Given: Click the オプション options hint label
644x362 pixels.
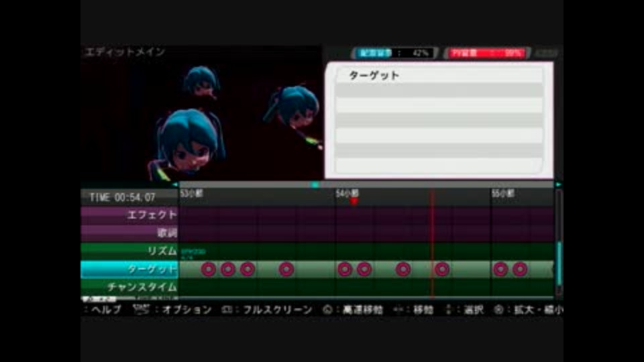Looking at the screenshot, I should point(187,310).
